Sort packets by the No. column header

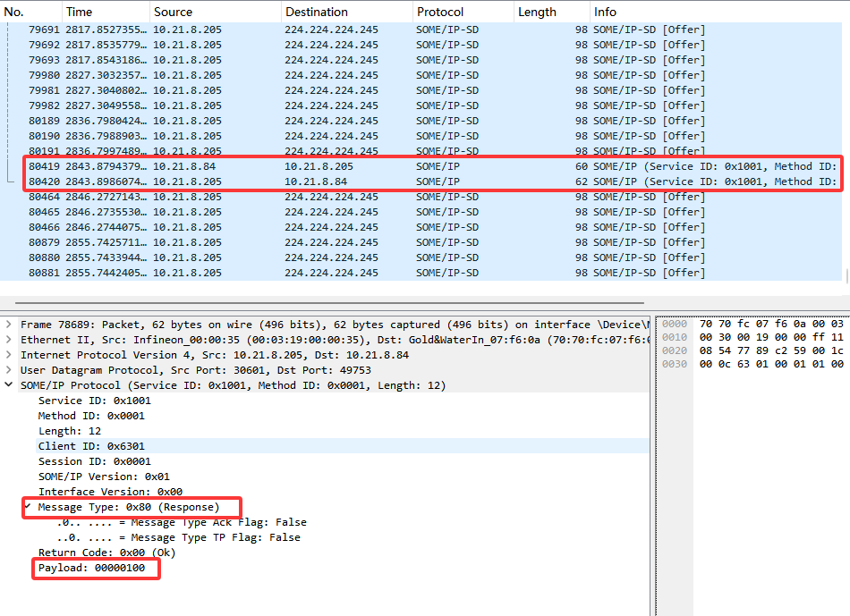click(x=31, y=12)
